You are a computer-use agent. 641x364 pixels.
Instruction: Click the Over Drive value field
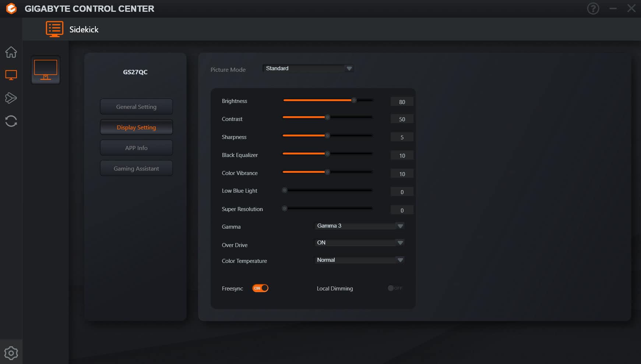click(x=359, y=243)
